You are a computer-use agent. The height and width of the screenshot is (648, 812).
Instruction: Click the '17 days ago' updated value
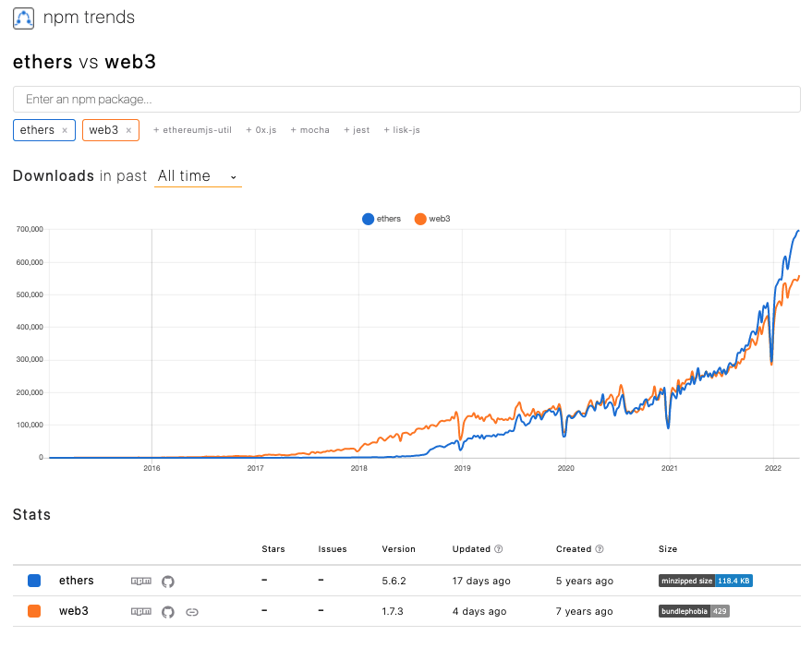click(481, 582)
